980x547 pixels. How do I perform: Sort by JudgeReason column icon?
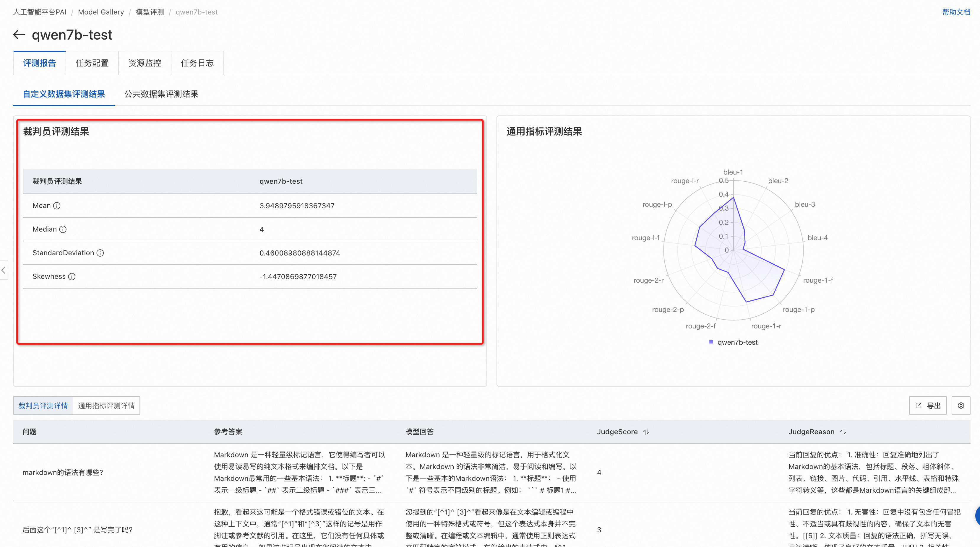[x=843, y=432]
